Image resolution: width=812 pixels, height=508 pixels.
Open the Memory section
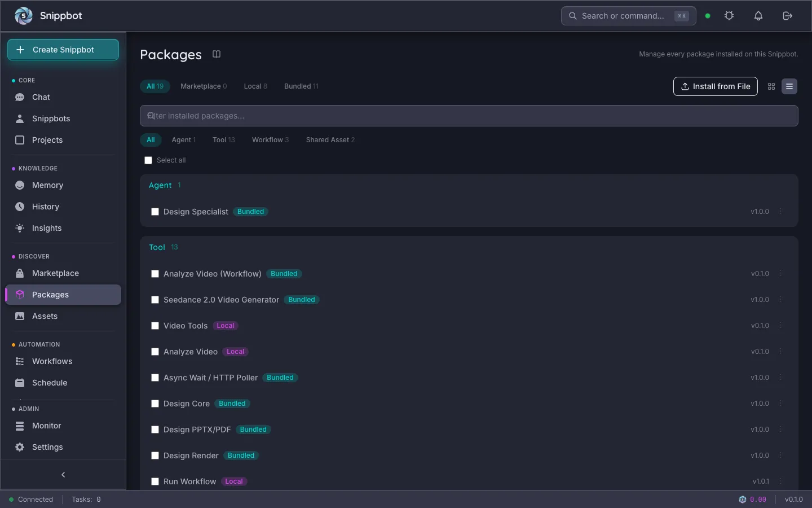point(63,185)
